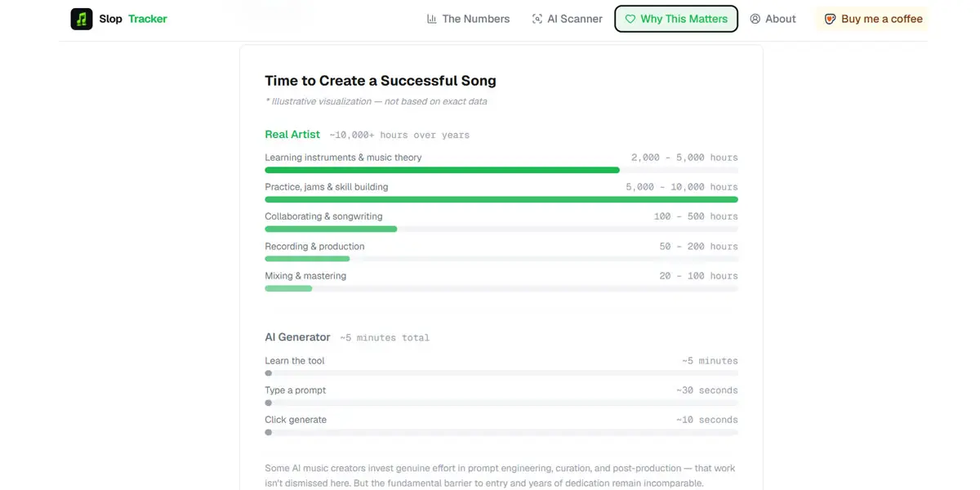Click the Click generate label

(296, 420)
